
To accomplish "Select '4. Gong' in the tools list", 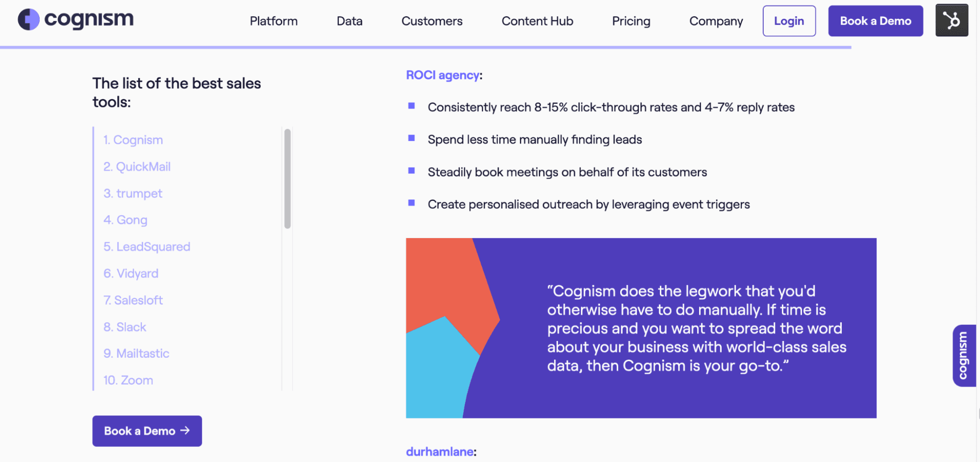I will point(125,219).
